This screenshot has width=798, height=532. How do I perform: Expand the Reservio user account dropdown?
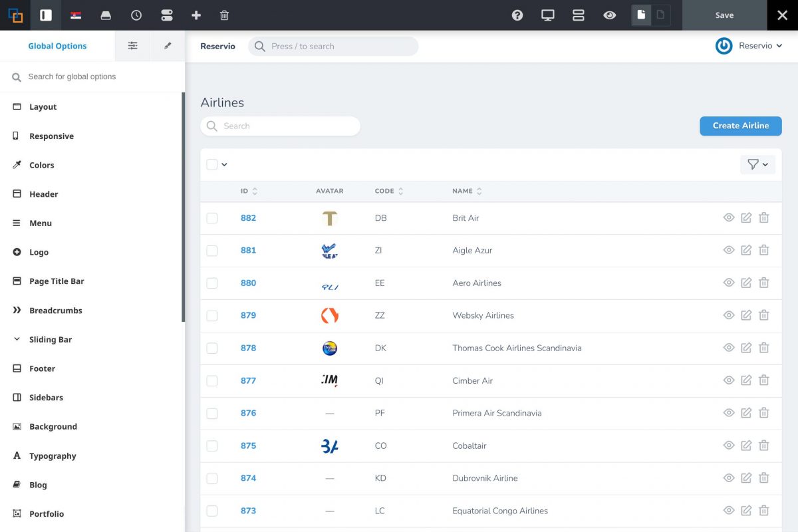749,46
